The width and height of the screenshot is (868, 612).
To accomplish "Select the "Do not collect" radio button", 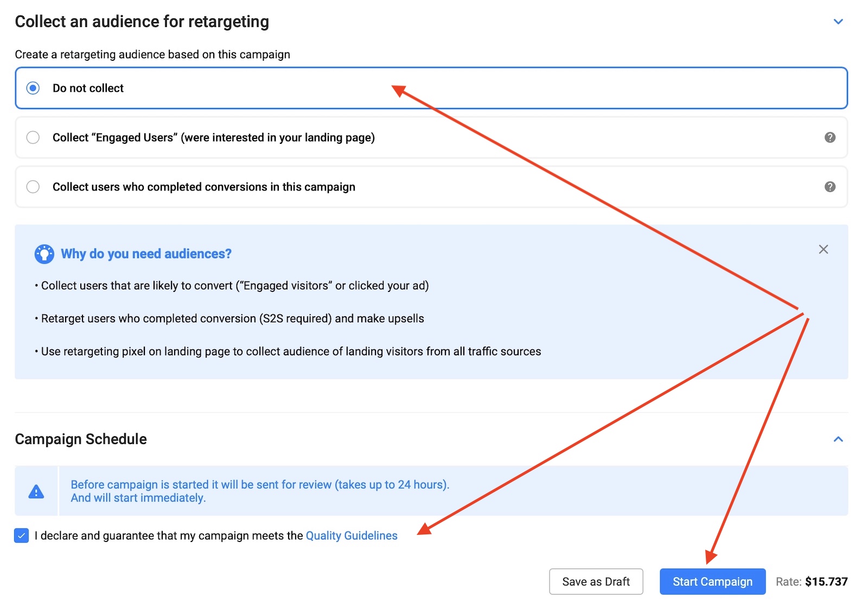I will tap(33, 88).
